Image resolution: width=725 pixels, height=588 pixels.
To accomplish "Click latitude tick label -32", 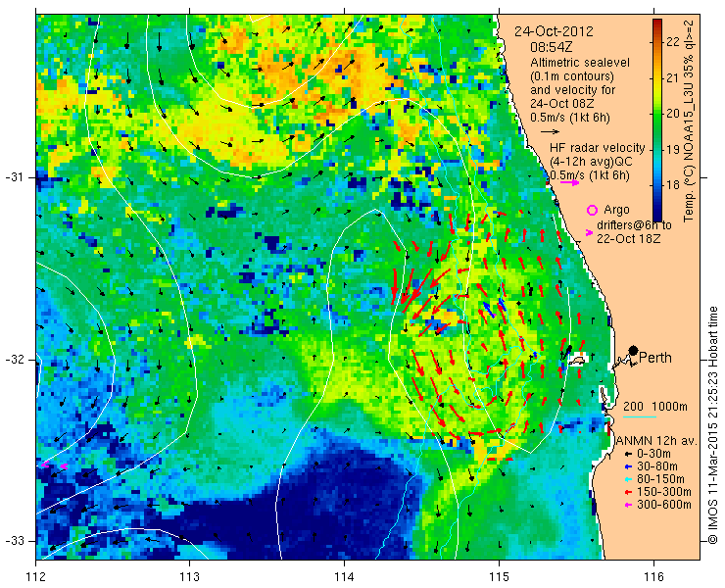I will [x=14, y=360].
